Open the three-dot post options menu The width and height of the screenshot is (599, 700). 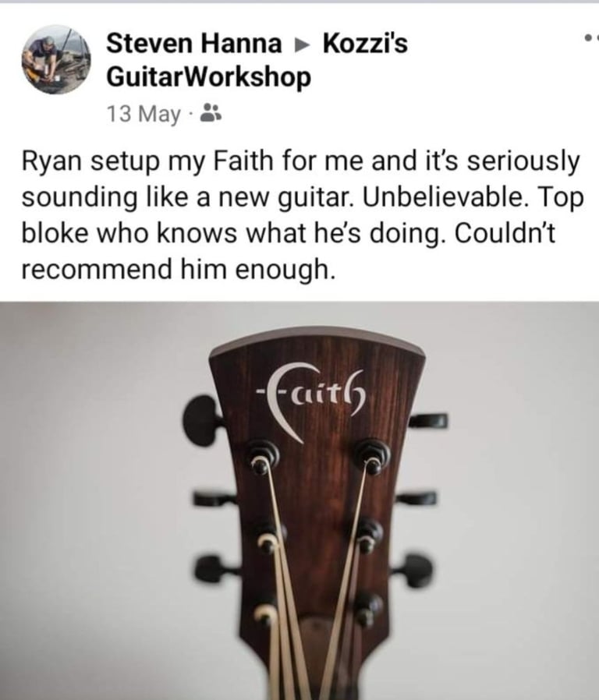pyautogui.click(x=590, y=38)
